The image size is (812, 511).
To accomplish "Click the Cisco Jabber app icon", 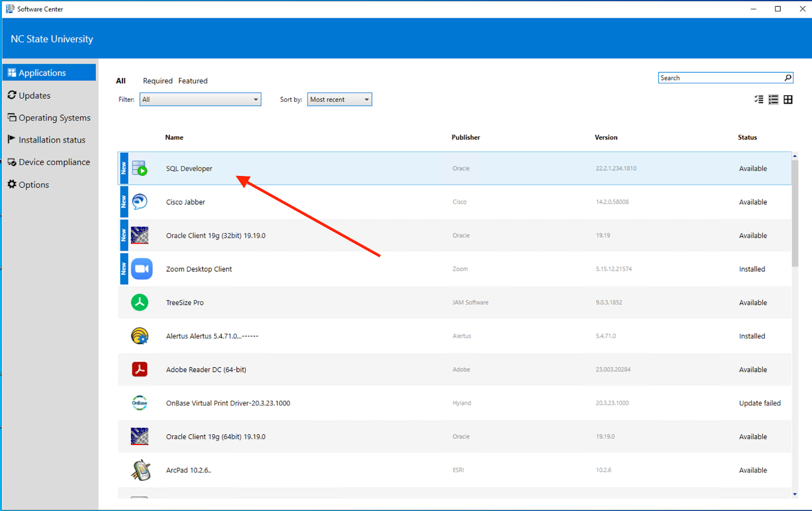I will pyautogui.click(x=140, y=202).
